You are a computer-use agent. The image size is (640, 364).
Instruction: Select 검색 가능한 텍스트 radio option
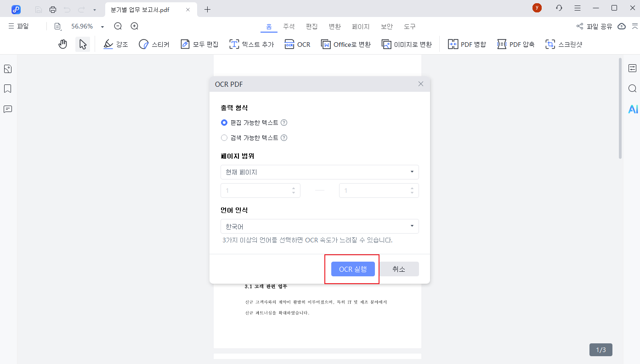(x=224, y=138)
